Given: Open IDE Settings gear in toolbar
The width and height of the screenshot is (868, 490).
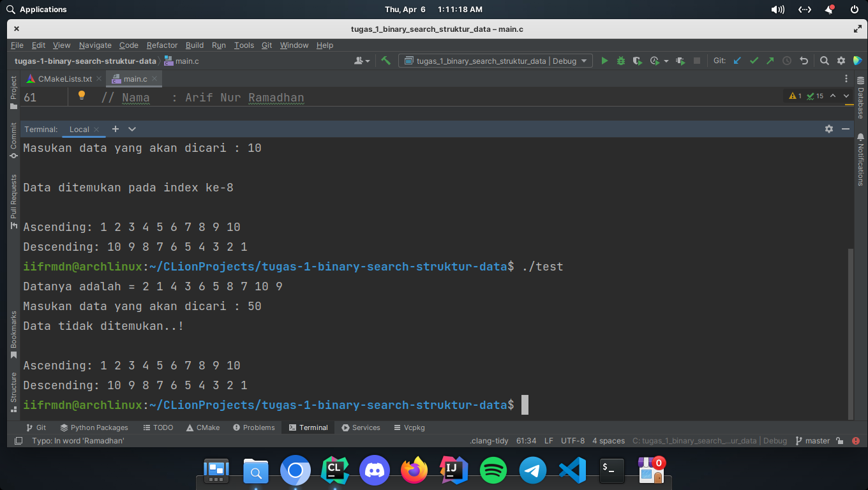Looking at the screenshot, I should [841, 61].
